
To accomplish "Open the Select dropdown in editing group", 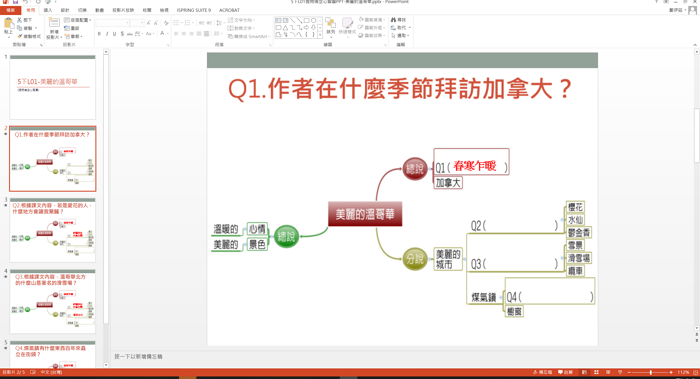I will [400, 35].
